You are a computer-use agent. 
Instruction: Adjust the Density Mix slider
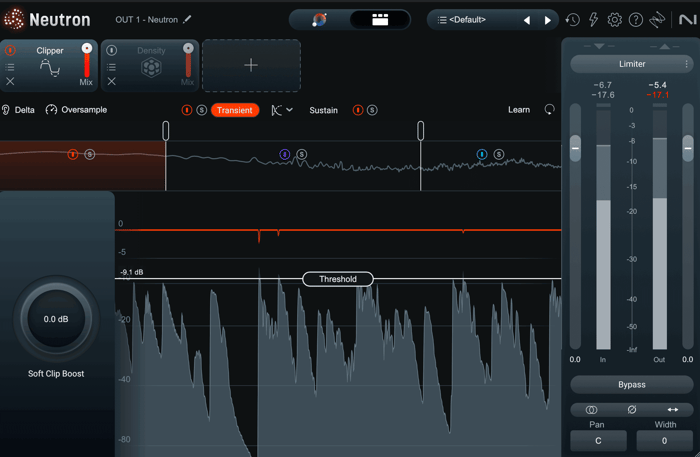click(188, 60)
